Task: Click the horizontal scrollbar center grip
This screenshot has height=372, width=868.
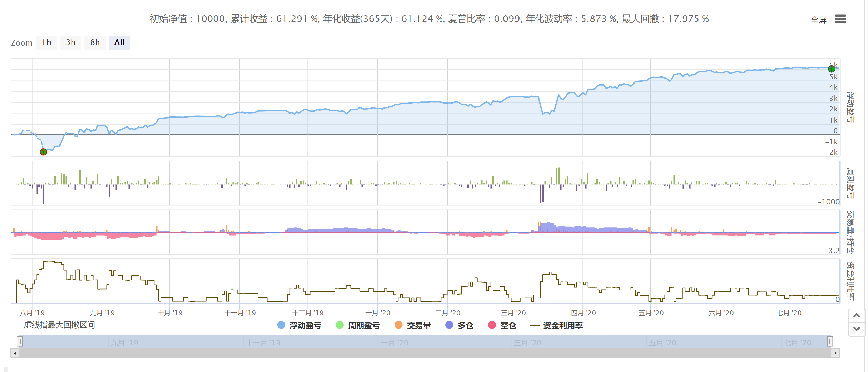Action: click(425, 353)
